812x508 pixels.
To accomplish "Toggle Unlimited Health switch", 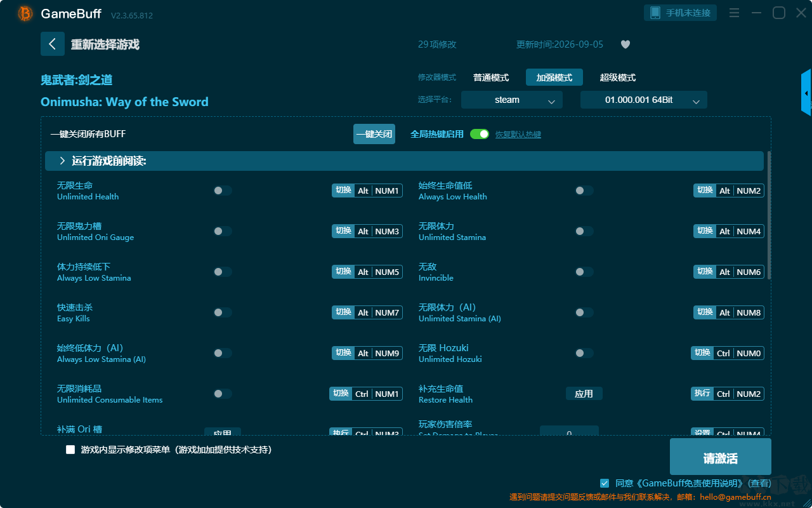I will pos(223,190).
